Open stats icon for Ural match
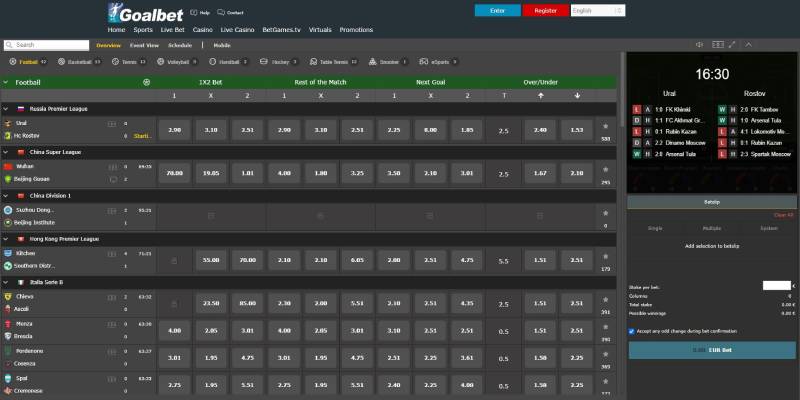This screenshot has height=400, width=800. pos(112,123)
